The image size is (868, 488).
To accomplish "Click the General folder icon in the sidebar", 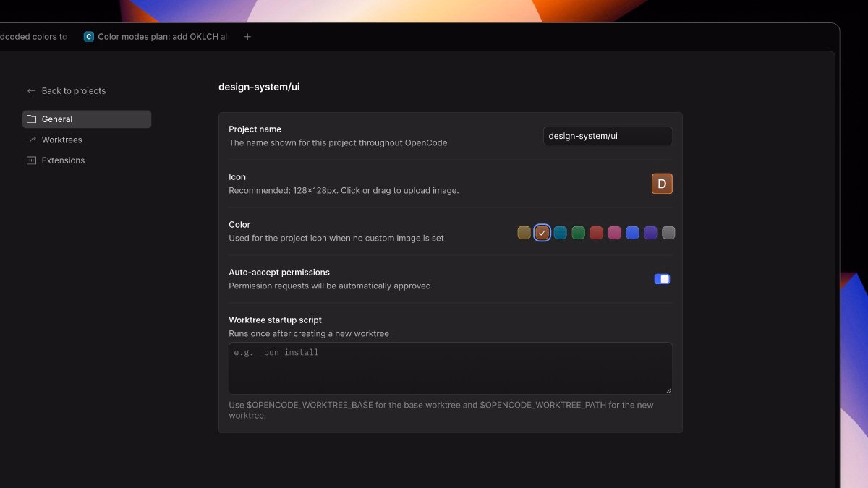I will 31,119.
